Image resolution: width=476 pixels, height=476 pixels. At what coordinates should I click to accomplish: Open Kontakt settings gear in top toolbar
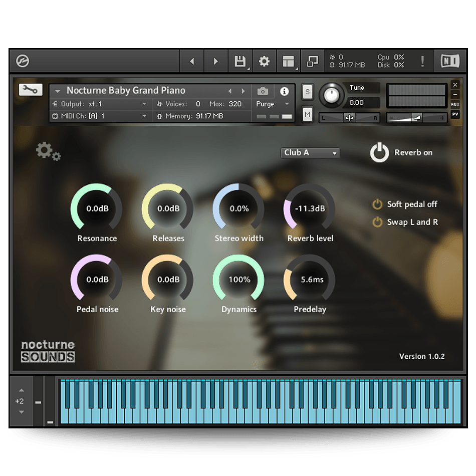click(x=264, y=61)
